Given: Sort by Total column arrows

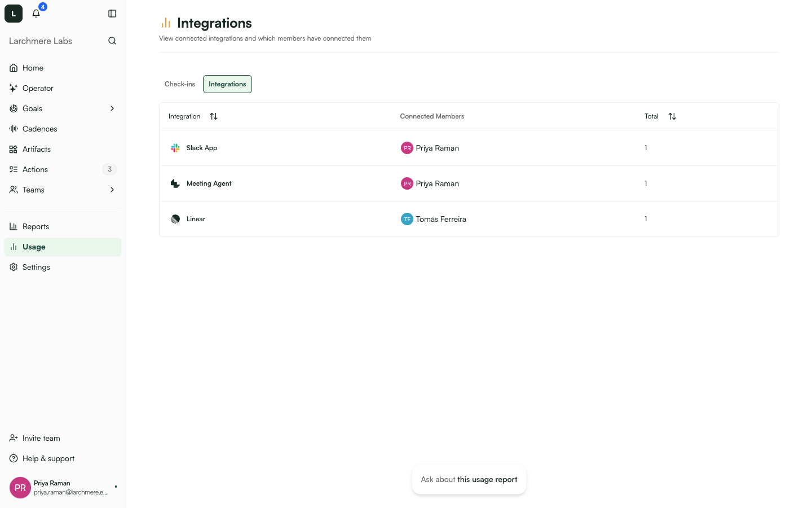Looking at the screenshot, I should [x=672, y=116].
